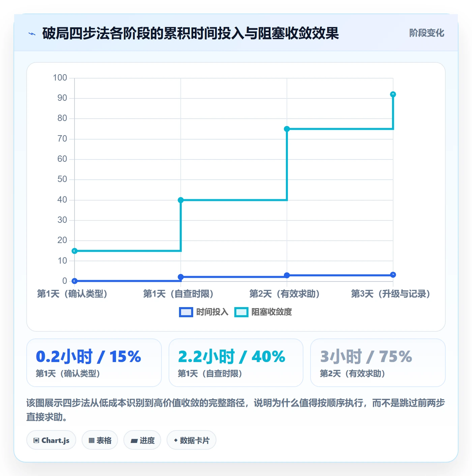Click the blue 时间投入 point at 第3天（升级与记录）

[393, 275]
